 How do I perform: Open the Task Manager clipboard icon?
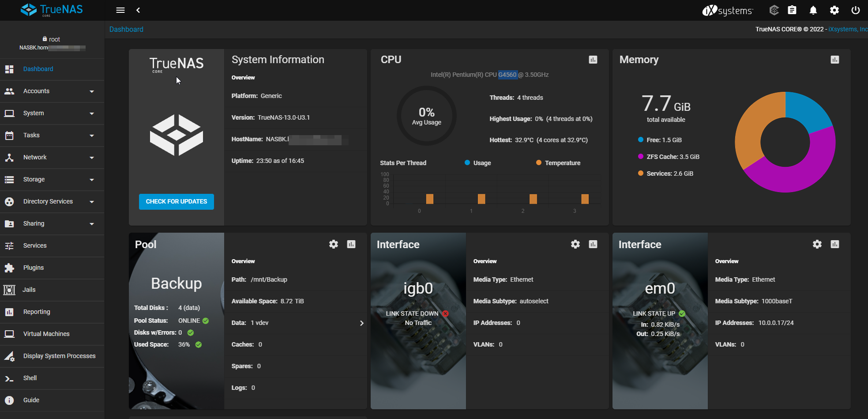tap(792, 10)
